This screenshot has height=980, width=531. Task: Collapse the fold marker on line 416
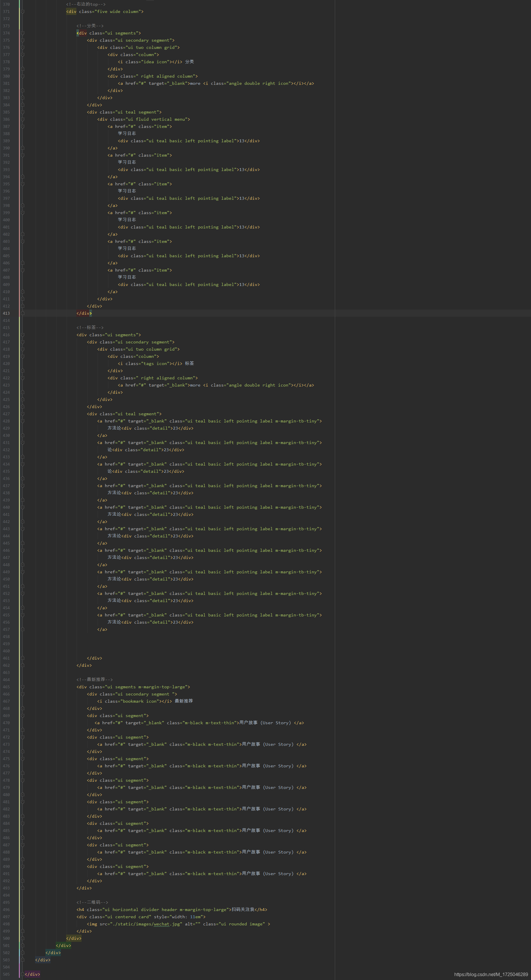22,335
